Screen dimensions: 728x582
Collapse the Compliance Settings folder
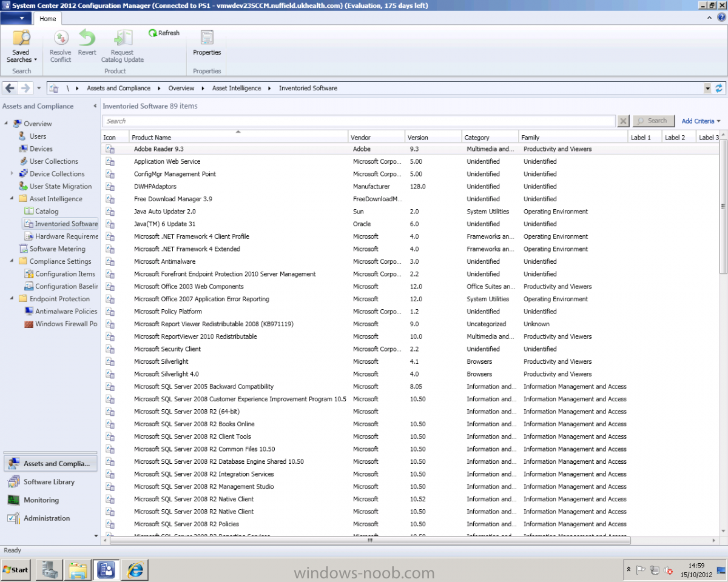click(12, 261)
